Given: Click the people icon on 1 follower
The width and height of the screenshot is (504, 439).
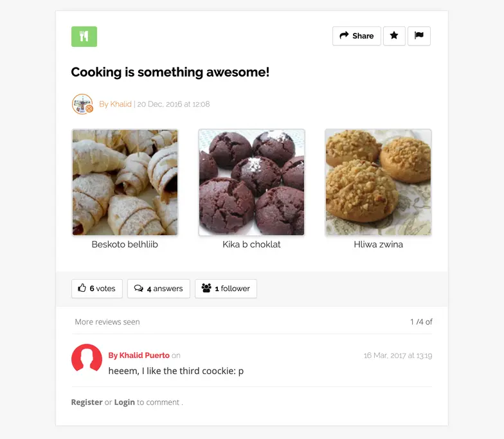Looking at the screenshot, I should coord(206,288).
